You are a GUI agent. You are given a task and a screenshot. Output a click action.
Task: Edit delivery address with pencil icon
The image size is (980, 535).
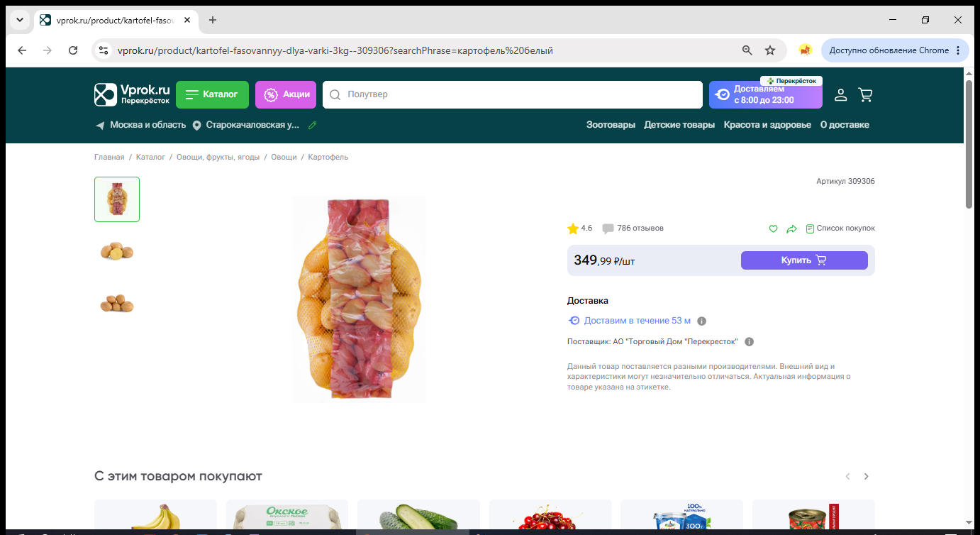tap(313, 125)
